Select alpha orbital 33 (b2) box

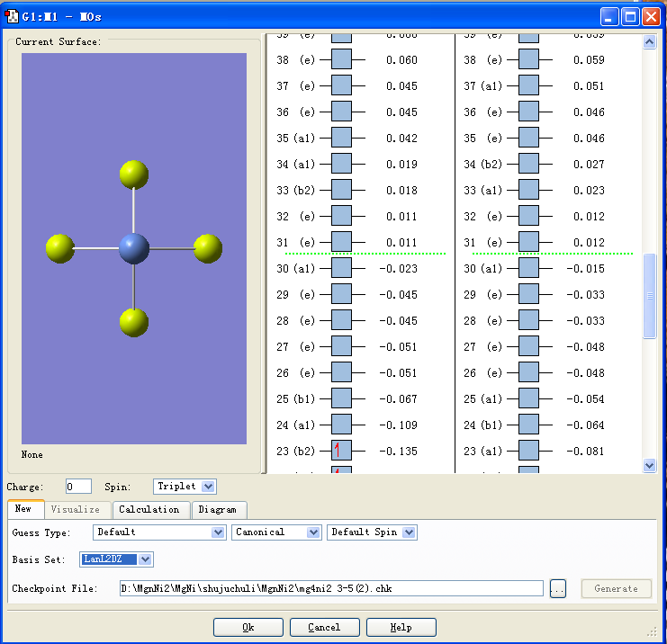(x=342, y=190)
